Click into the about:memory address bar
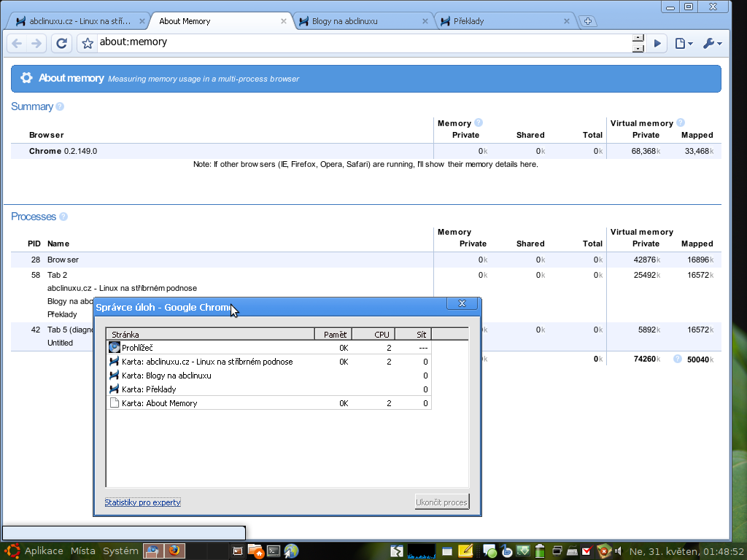Screen dimensions: 747x560 pyautogui.click(x=365, y=43)
